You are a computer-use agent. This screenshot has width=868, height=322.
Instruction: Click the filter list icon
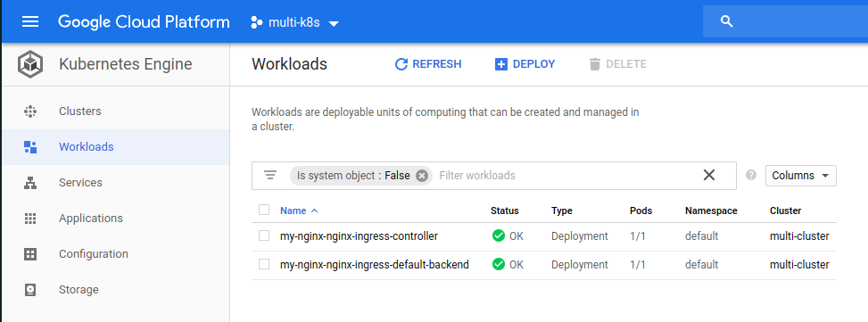click(x=270, y=176)
